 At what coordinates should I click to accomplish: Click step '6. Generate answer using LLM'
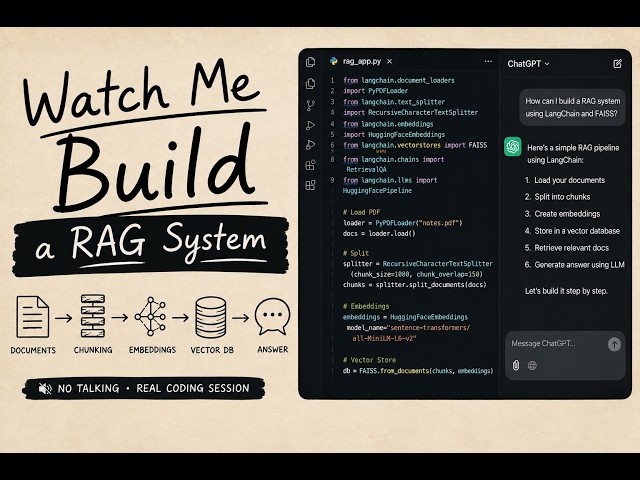click(574, 265)
